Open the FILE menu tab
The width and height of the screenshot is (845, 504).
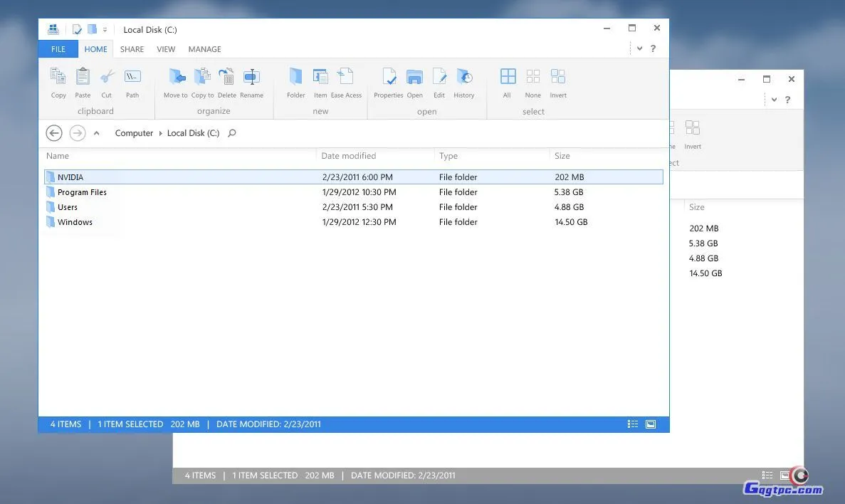(58, 49)
